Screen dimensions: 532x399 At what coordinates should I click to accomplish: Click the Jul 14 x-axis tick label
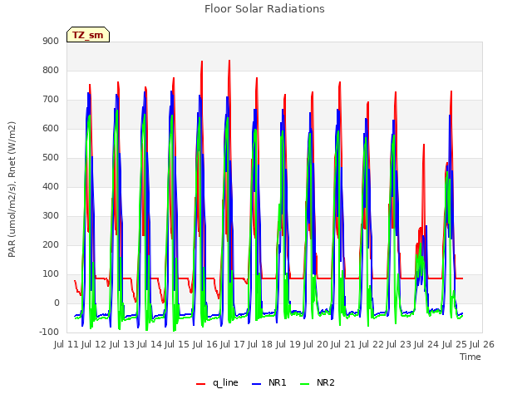(150, 344)
